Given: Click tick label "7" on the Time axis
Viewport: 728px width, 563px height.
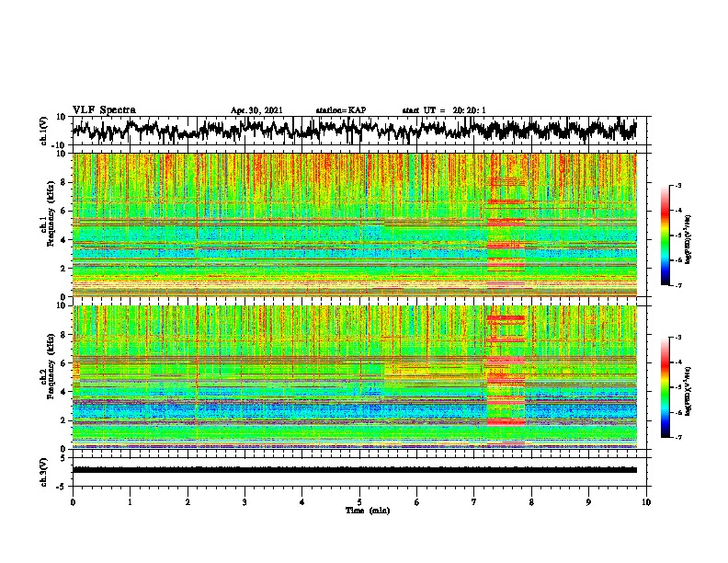Looking at the screenshot, I should 474,502.
